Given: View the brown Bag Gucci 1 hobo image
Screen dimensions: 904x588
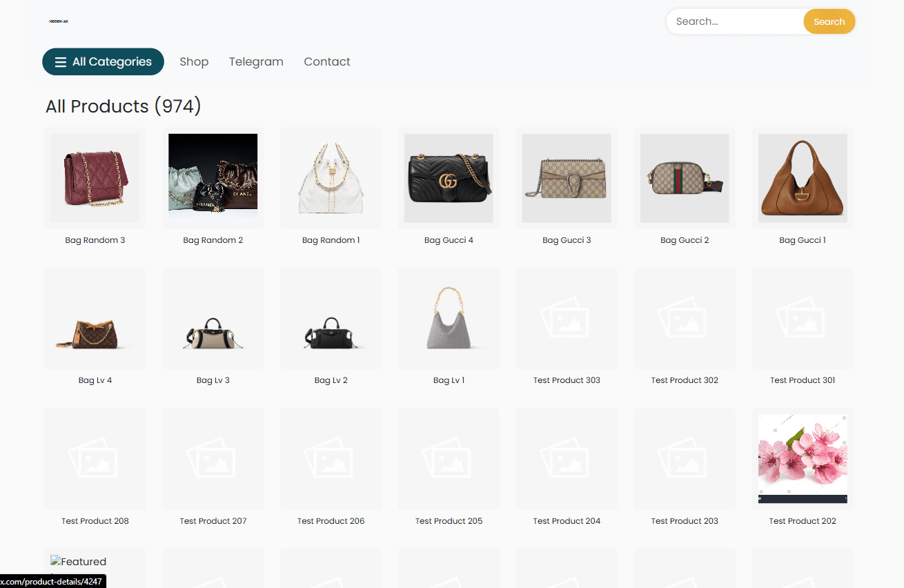Looking at the screenshot, I should [803, 178].
